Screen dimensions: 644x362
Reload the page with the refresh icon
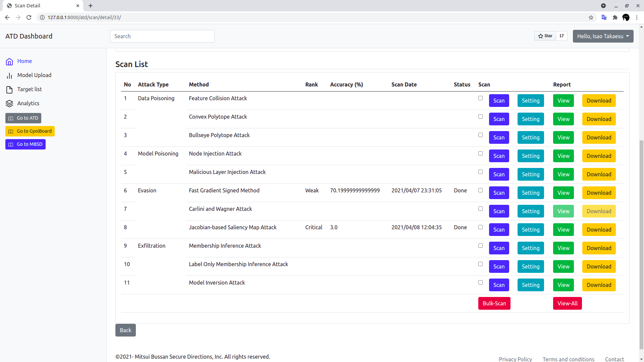pos(29,17)
